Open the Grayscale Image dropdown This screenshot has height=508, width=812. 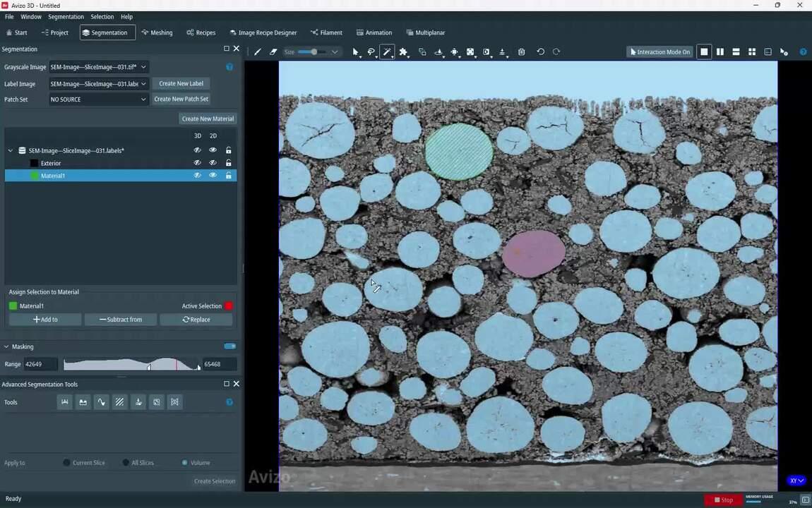98,67
